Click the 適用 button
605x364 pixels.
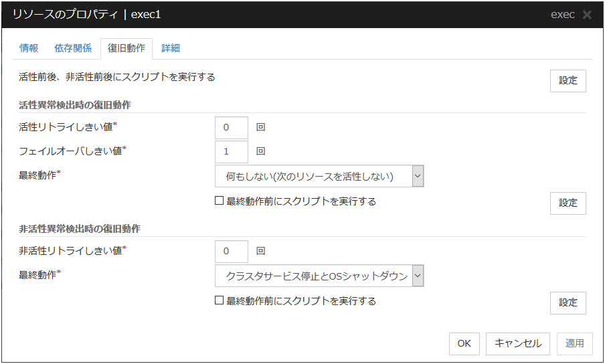(574, 343)
